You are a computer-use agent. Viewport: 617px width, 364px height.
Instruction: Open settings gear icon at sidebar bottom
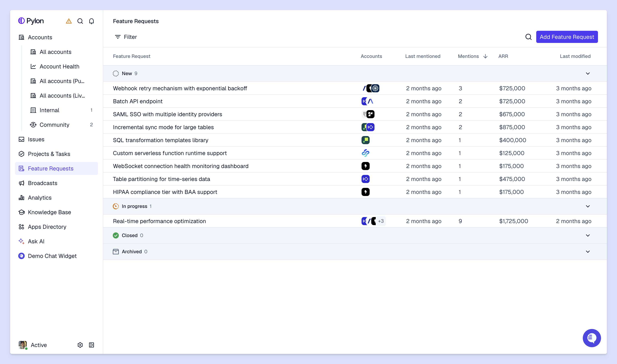pyautogui.click(x=80, y=345)
